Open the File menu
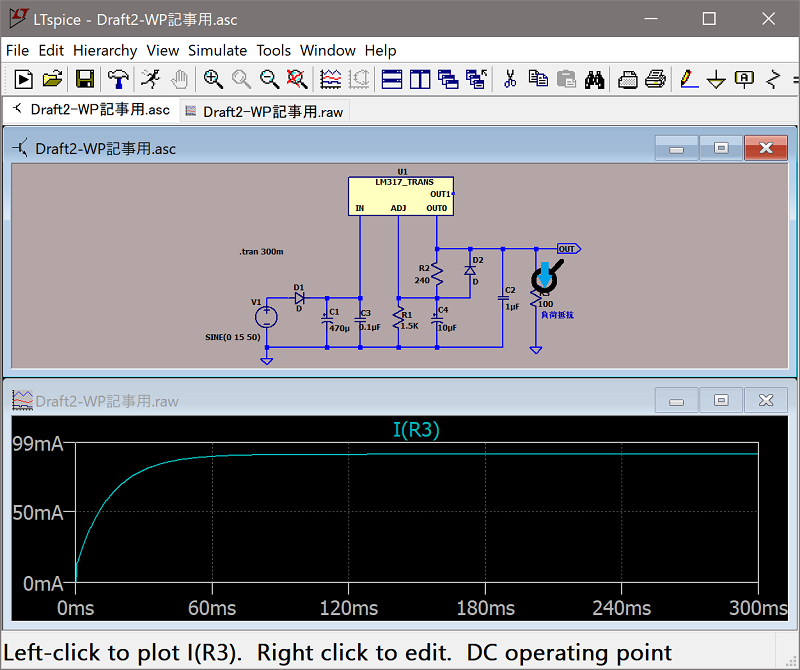The height and width of the screenshot is (670, 800). click(17, 51)
